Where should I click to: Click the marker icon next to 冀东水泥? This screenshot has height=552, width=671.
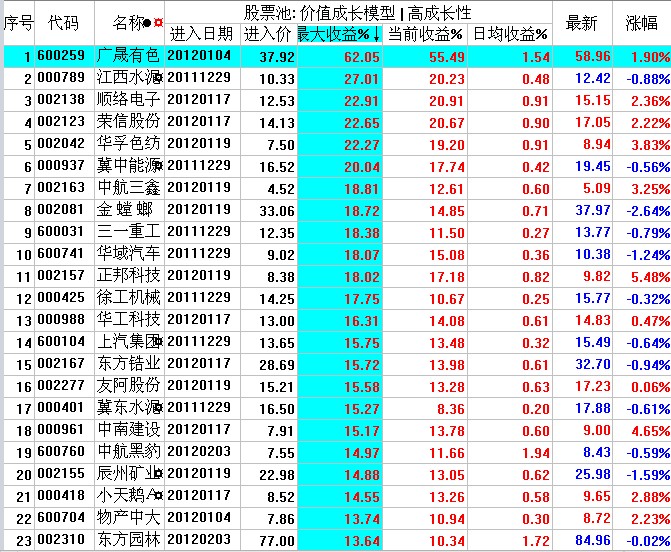159,408
